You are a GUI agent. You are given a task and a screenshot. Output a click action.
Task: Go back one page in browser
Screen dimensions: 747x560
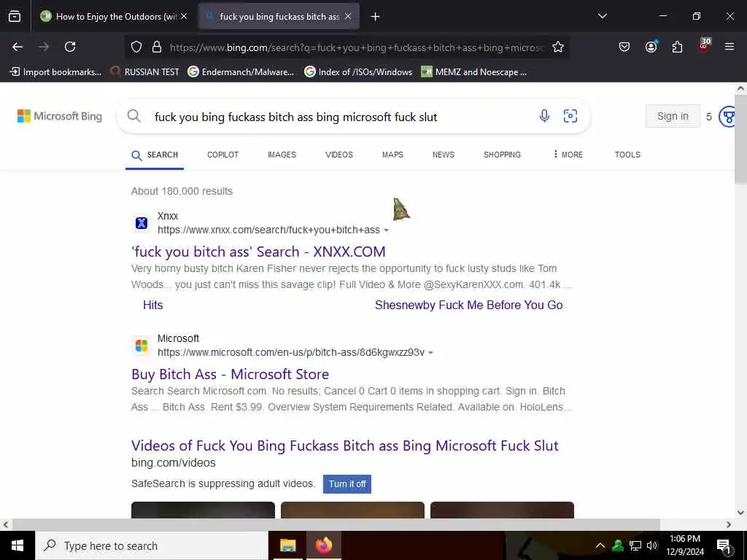click(x=18, y=47)
